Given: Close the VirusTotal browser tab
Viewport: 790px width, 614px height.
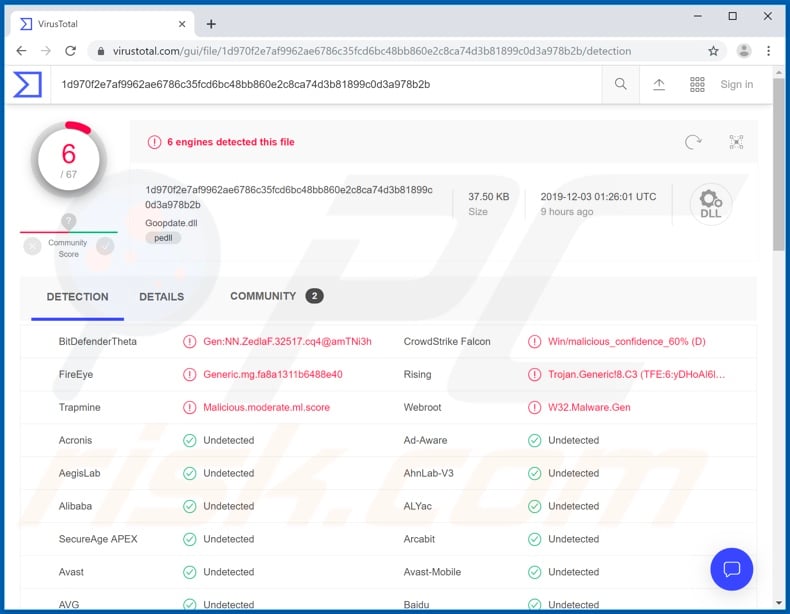Looking at the screenshot, I should (x=182, y=24).
